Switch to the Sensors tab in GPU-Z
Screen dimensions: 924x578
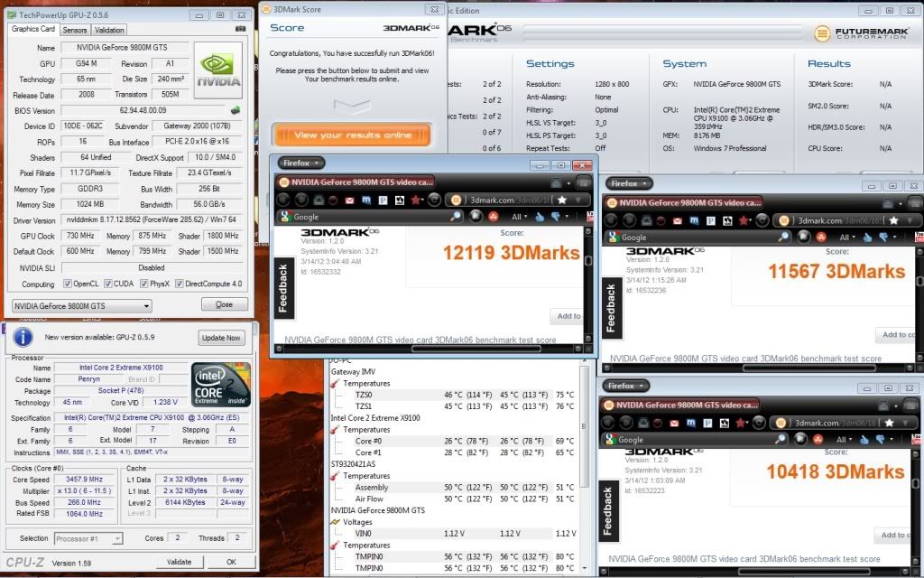click(x=75, y=30)
